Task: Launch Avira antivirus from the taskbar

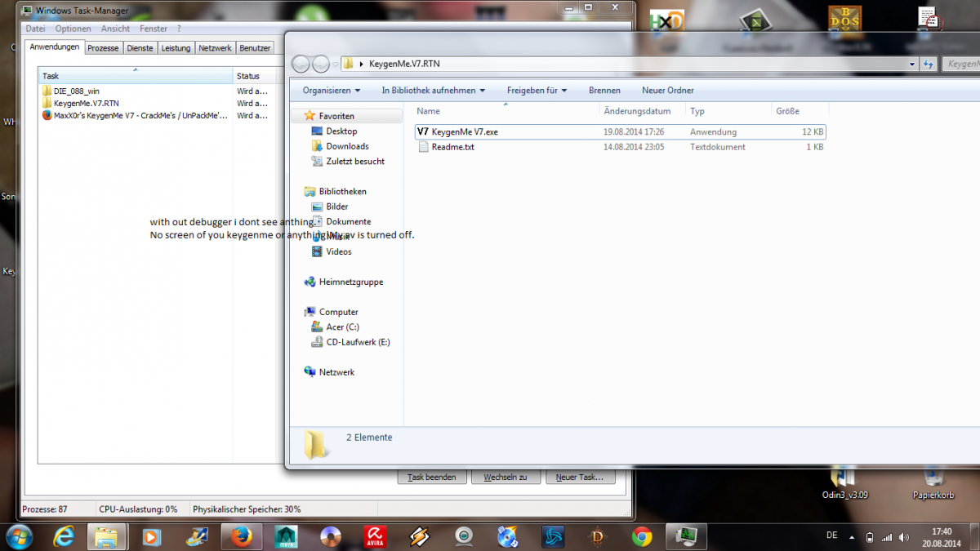Action: pos(375,536)
